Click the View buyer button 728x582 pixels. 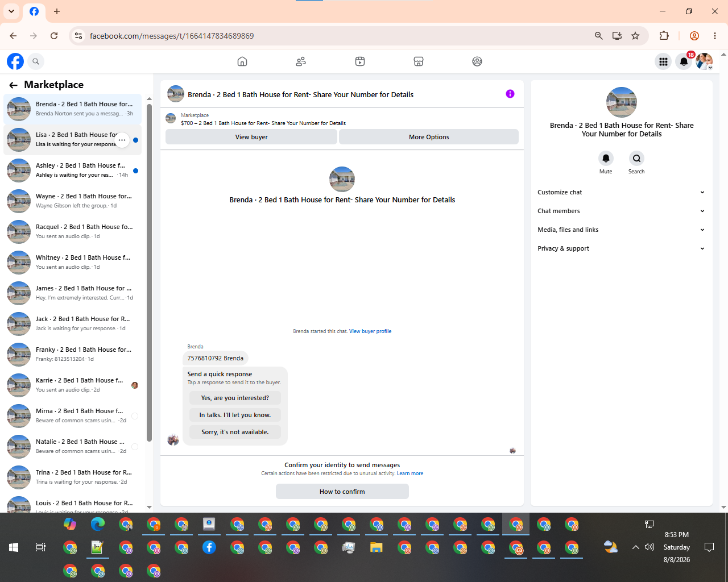point(251,137)
